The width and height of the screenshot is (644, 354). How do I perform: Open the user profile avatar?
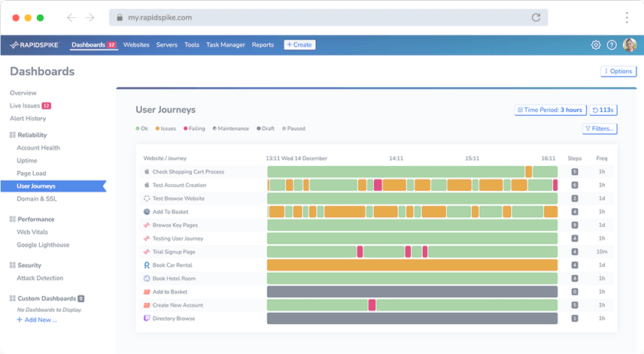coord(629,44)
